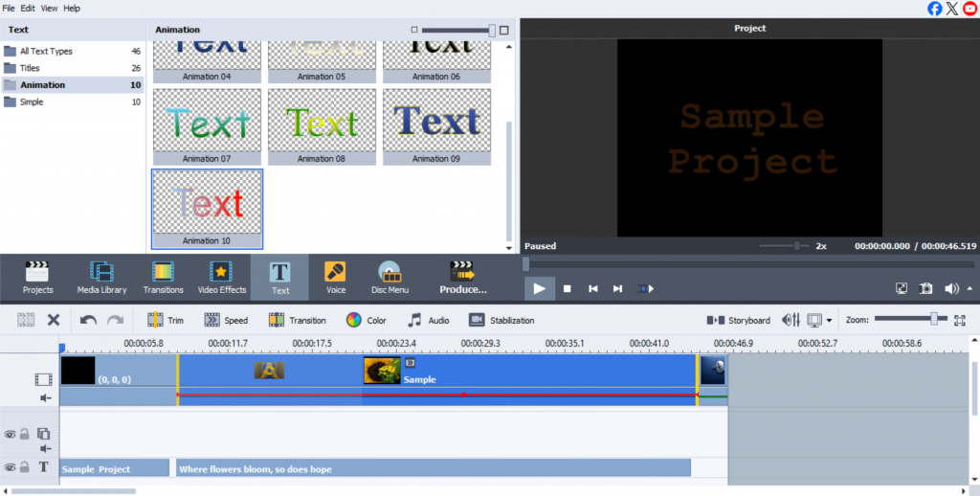980x496 pixels.
Task: Open the Media Library
Action: point(101,278)
